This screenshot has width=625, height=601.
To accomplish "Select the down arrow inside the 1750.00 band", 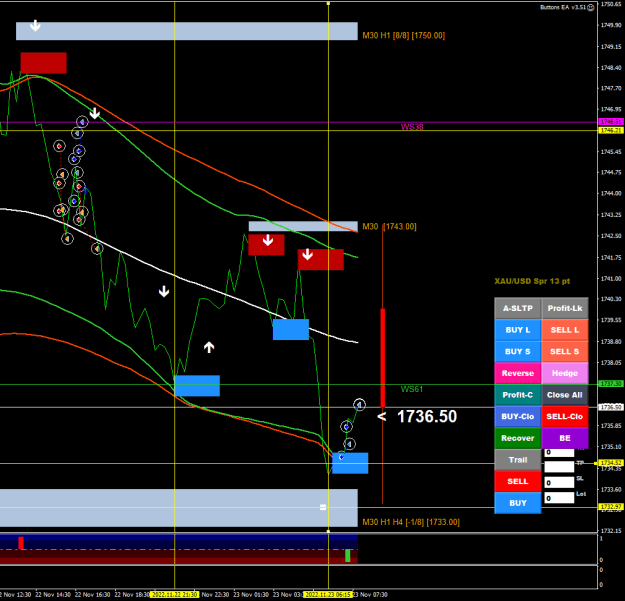I will click(35, 26).
